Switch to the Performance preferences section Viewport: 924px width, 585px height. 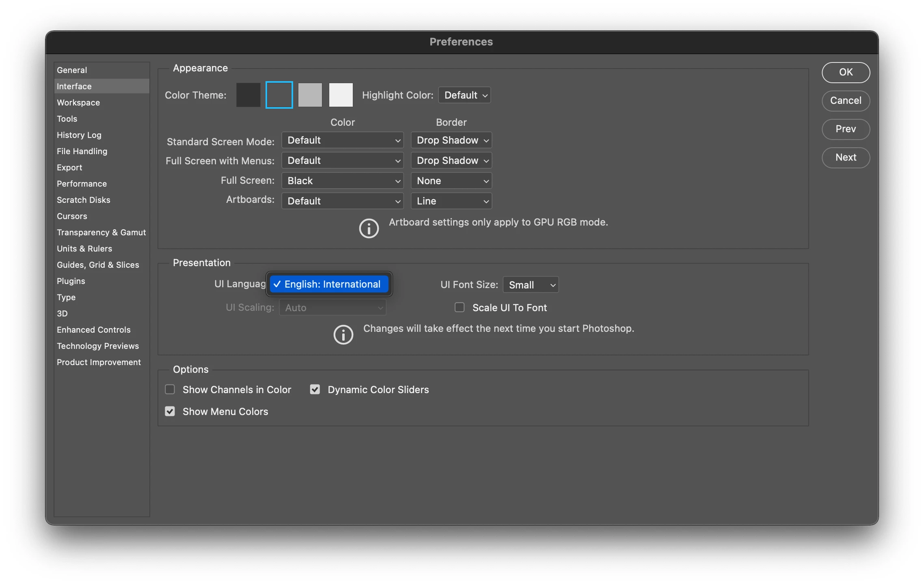click(x=82, y=184)
